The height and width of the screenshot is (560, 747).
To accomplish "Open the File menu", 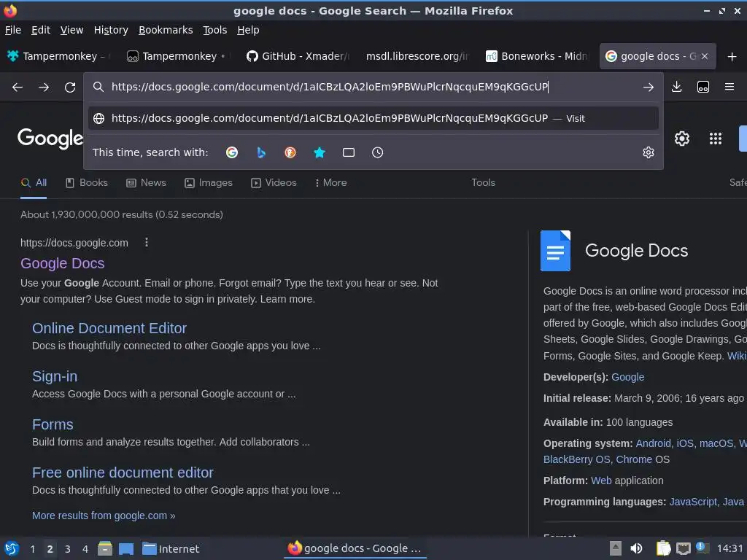I will (x=13, y=30).
